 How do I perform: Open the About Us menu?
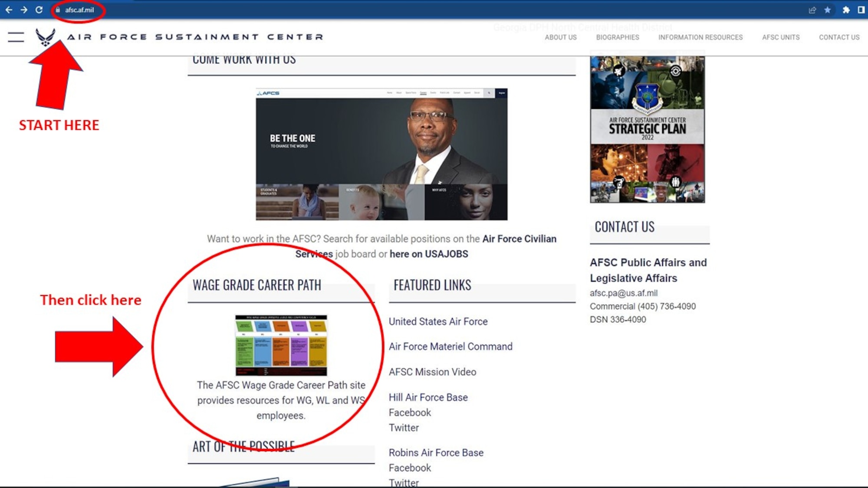click(561, 37)
